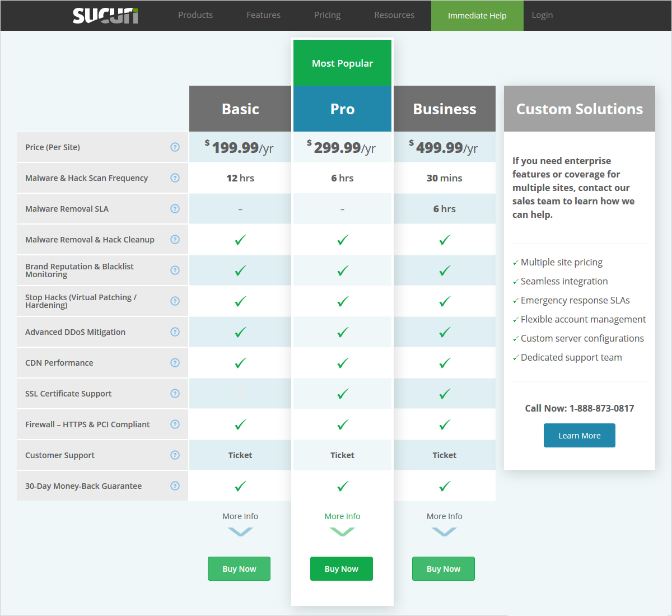Click the Sucuri logo

click(x=105, y=16)
